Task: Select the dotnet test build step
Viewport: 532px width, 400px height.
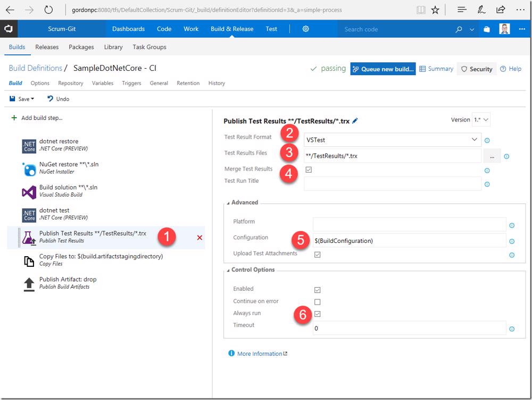Action: pyautogui.click(x=106, y=214)
